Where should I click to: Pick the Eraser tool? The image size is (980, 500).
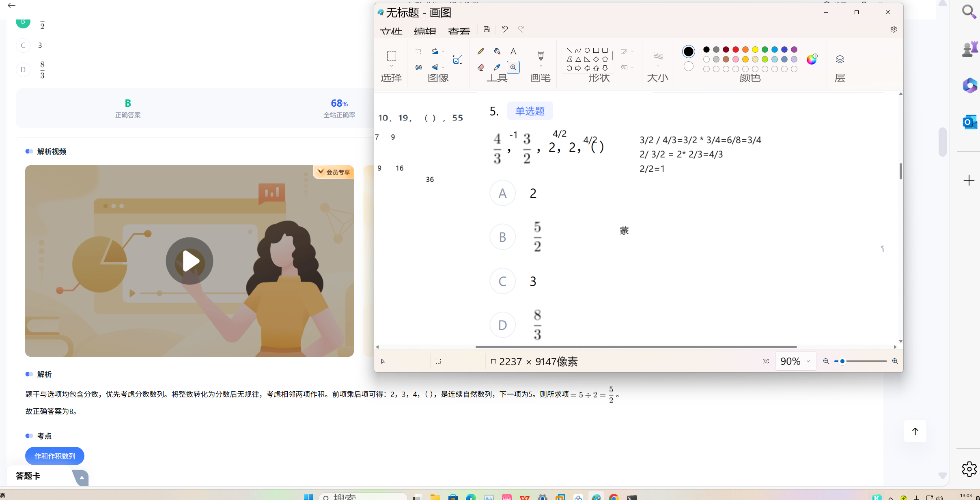click(x=481, y=67)
